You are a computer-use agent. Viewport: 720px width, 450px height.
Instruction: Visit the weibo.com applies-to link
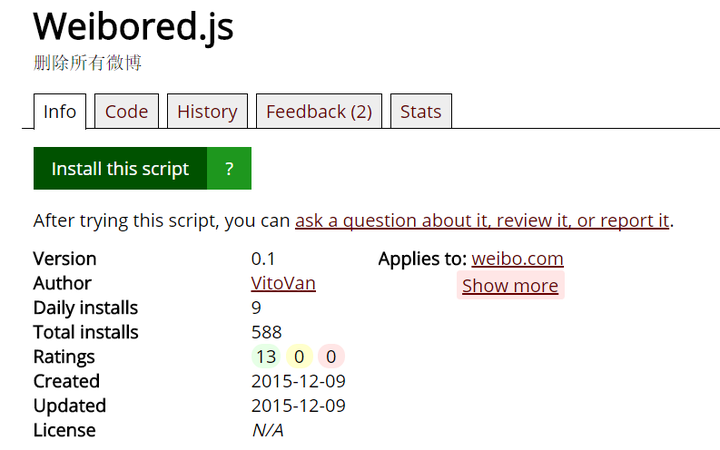tap(517, 259)
